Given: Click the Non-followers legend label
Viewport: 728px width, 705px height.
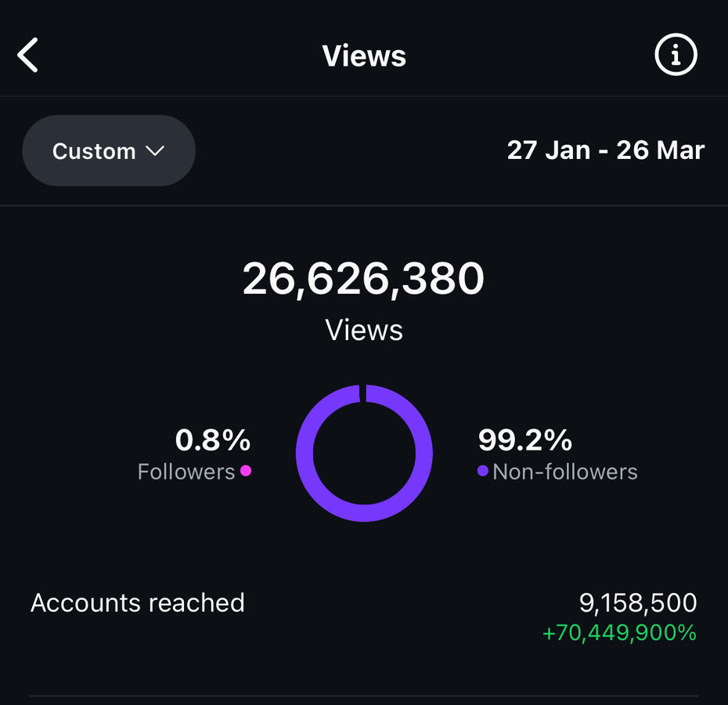Looking at the screenshot, I should [565, 472].
